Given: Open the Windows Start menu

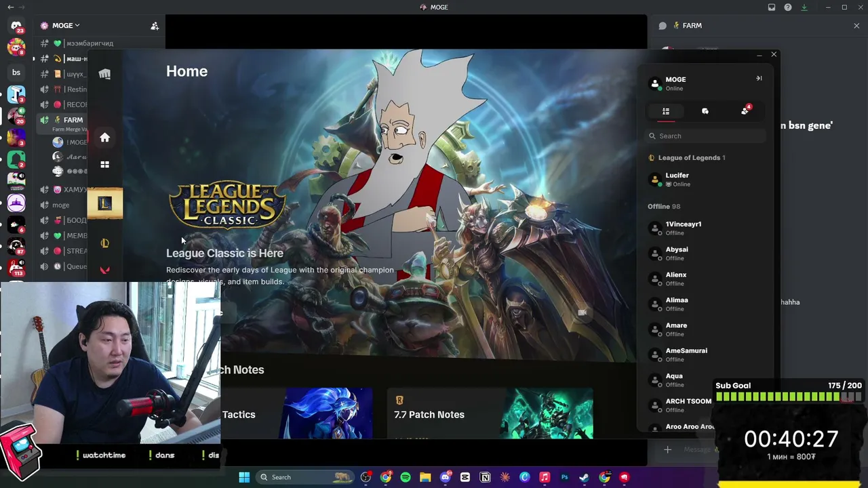Looking at the screenshot, I should tap(244, 477).
